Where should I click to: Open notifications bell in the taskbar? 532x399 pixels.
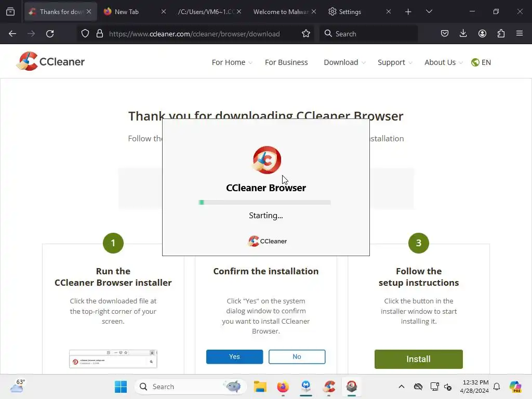point(497,387)
